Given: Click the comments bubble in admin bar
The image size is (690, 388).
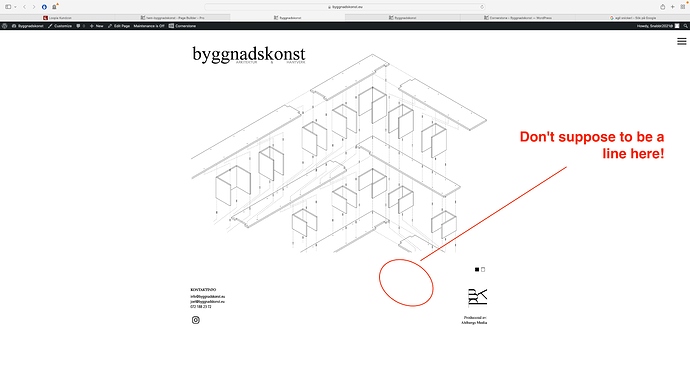Looking at the screenshot, I should click(x=80, y=26).
